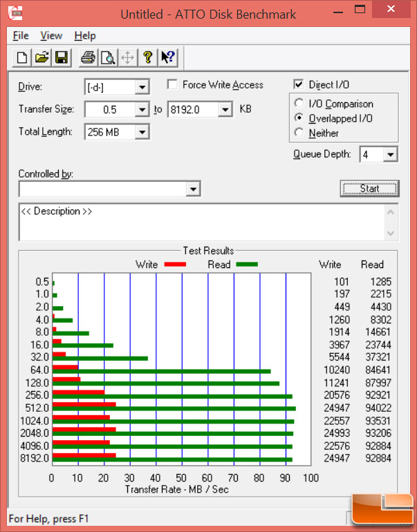
Task: Open About using question mark icon
Action: point(147,57)
